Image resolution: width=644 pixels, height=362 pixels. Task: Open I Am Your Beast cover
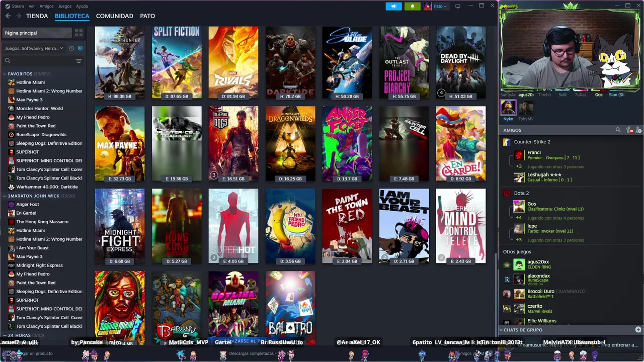pos(404,226)
